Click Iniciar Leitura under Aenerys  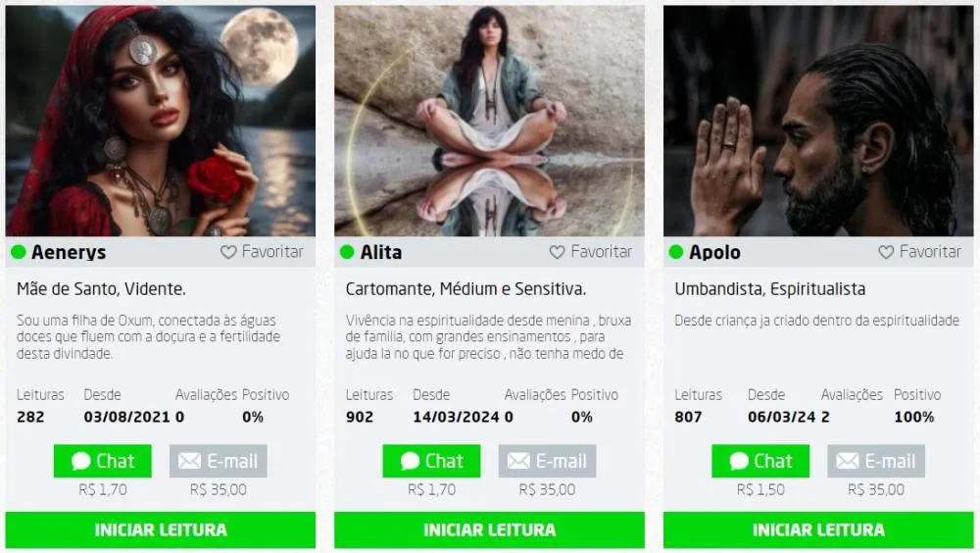(161, 529)
